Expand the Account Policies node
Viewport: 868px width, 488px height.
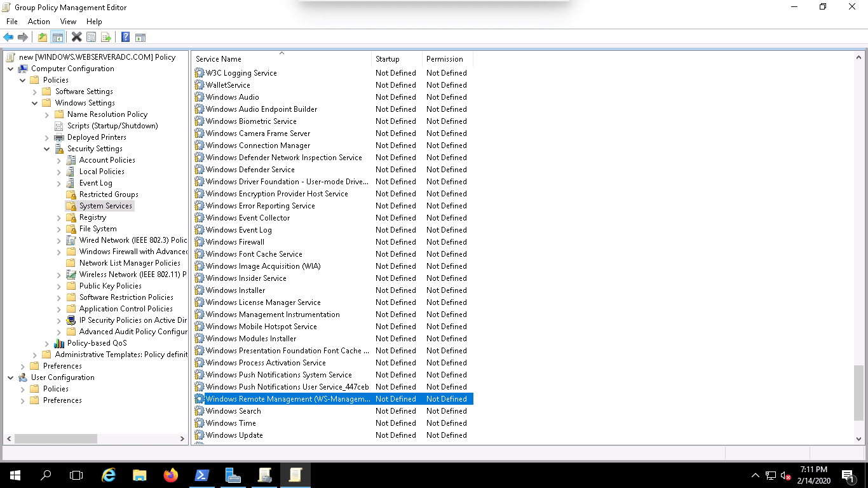pos(59,160)
